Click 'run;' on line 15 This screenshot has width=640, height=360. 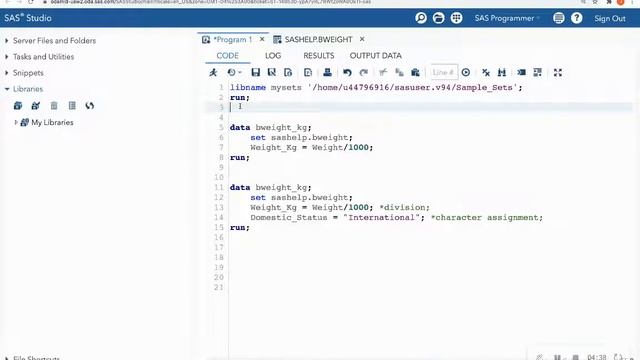(240, 227)
